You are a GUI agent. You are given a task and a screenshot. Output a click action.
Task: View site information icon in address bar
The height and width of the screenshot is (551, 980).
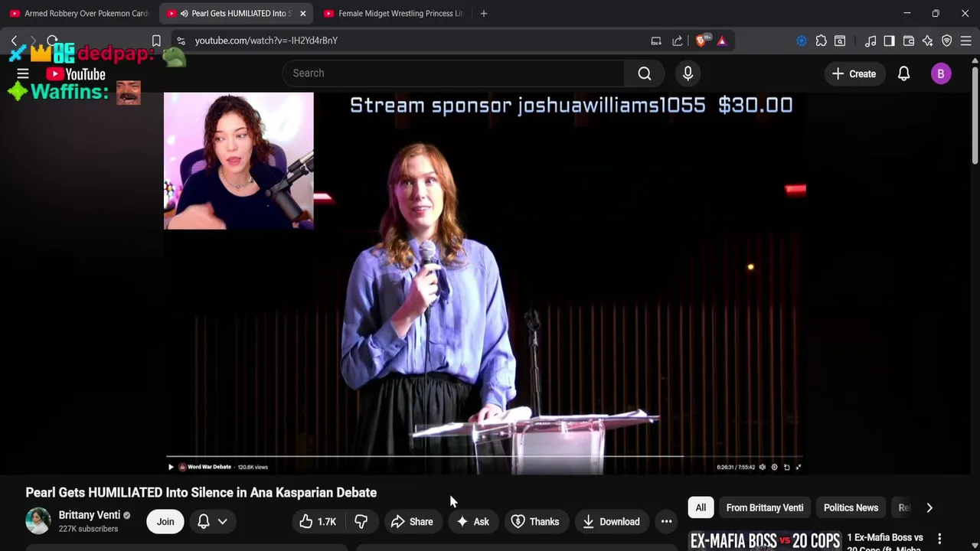(x=180, y=41)
